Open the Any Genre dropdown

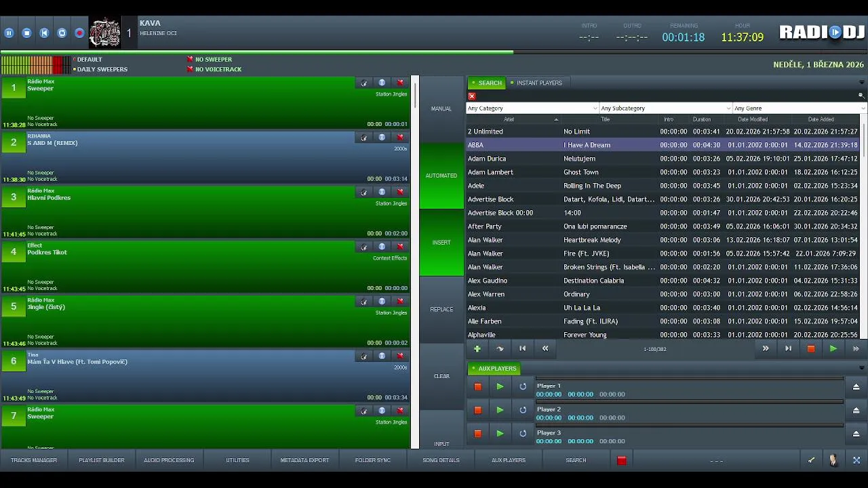pos(800,108)
